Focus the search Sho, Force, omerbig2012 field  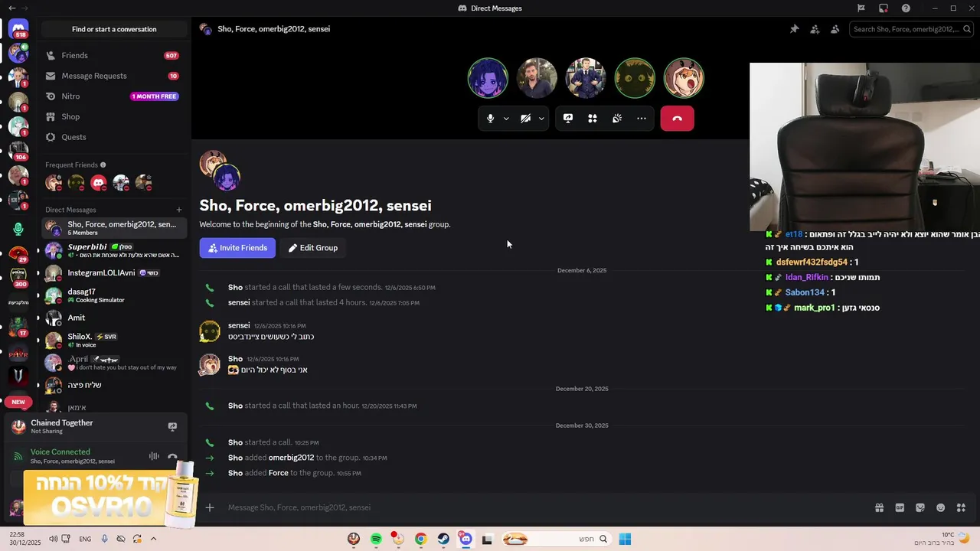(x=910, y=29)
